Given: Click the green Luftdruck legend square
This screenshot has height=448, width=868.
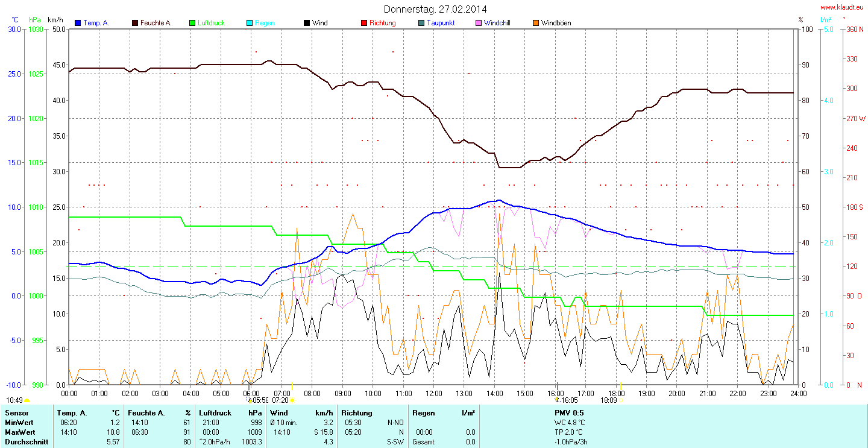Looking at the screenshot, I should (x=193, y=23).
